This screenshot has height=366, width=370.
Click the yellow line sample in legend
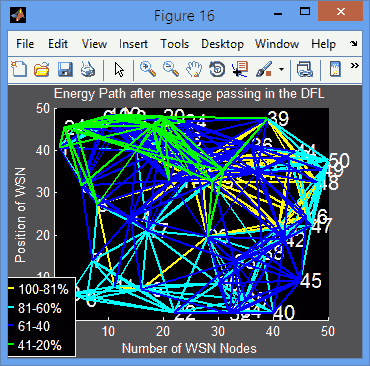coord(12,288)
